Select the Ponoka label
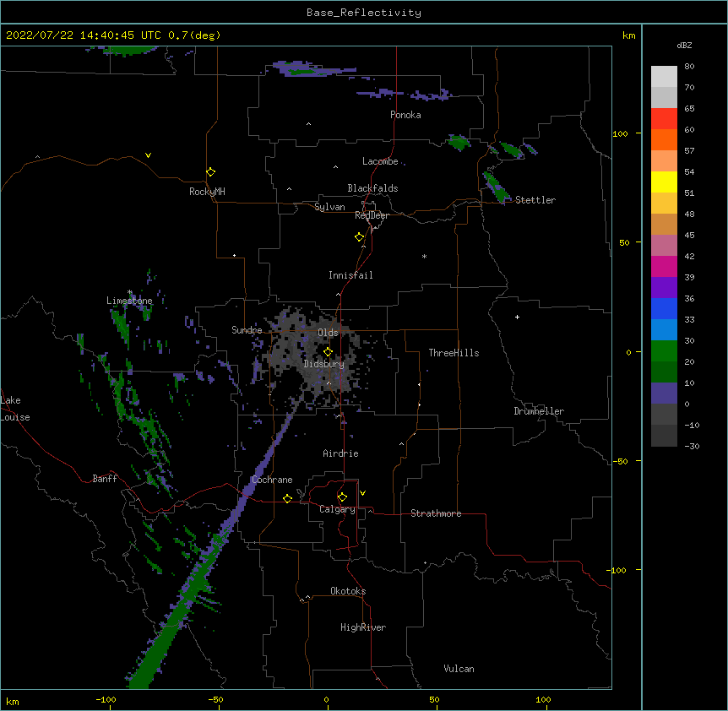Screen dimensions: 728x711 pyautogui.click(x=405, y=115)
